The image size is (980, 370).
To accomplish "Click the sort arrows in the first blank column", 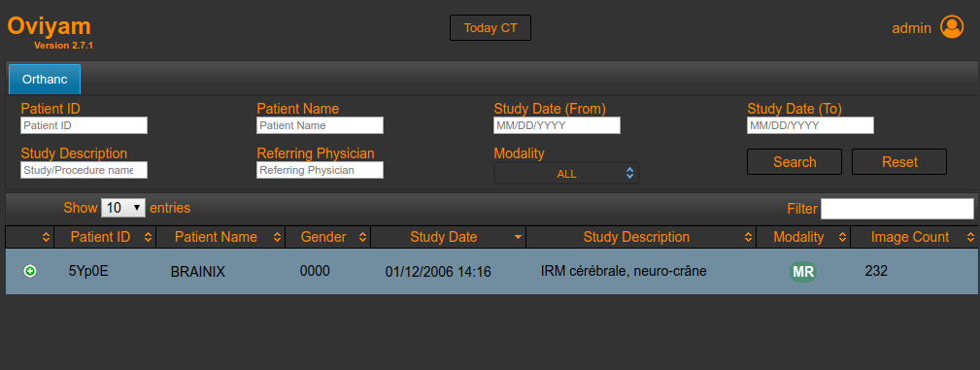I will (x=46, y=238).
